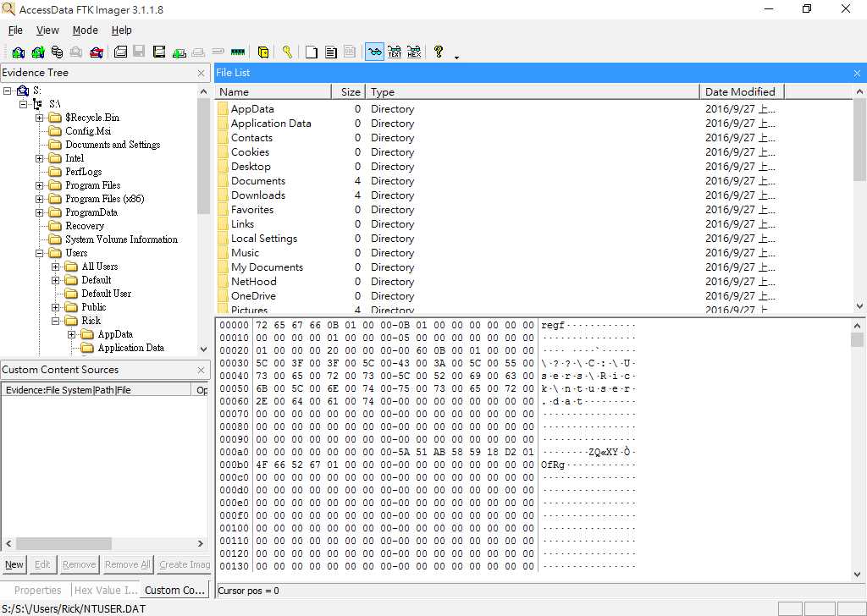Click the Detect EFS Encryption key icon
Screen dimensions: 867x616
[287, 52]
